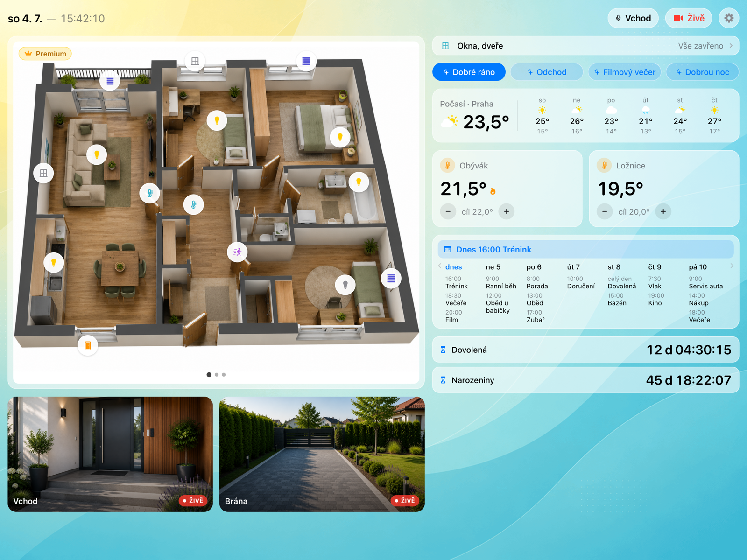
Task: Open the Brána camera feed thumbnail
Action: pos(322,454)
